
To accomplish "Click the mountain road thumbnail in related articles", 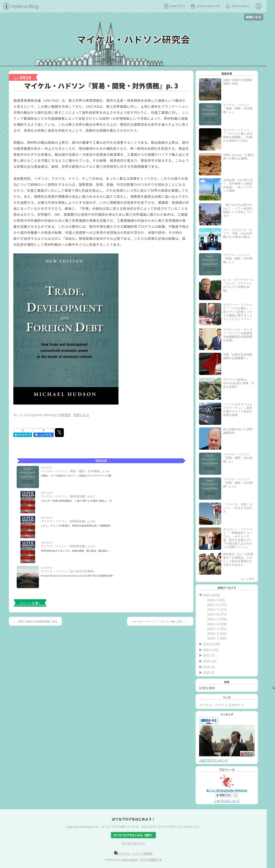I will point(28,577).
